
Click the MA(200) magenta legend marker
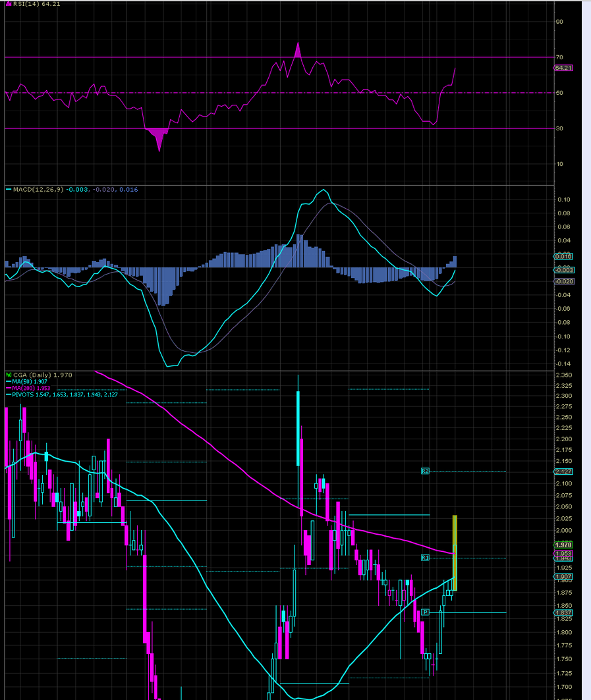pyautogui.click(x=8, y=388)
